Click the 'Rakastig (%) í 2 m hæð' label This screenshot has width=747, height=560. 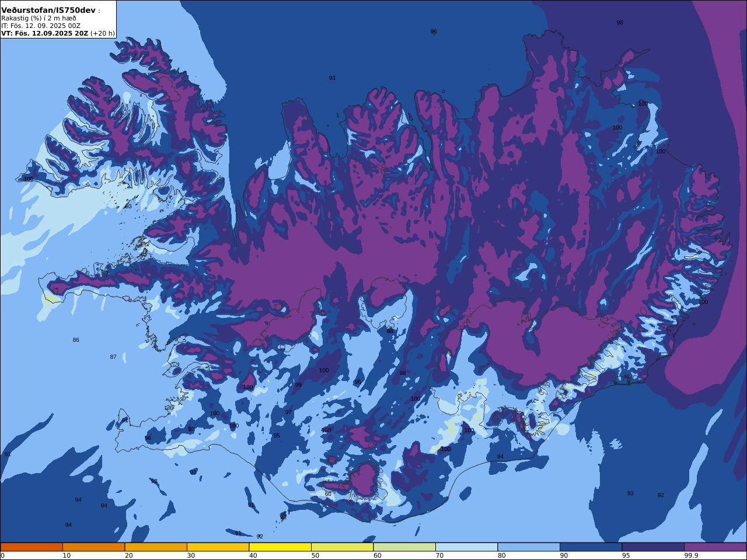click(39, 18)
